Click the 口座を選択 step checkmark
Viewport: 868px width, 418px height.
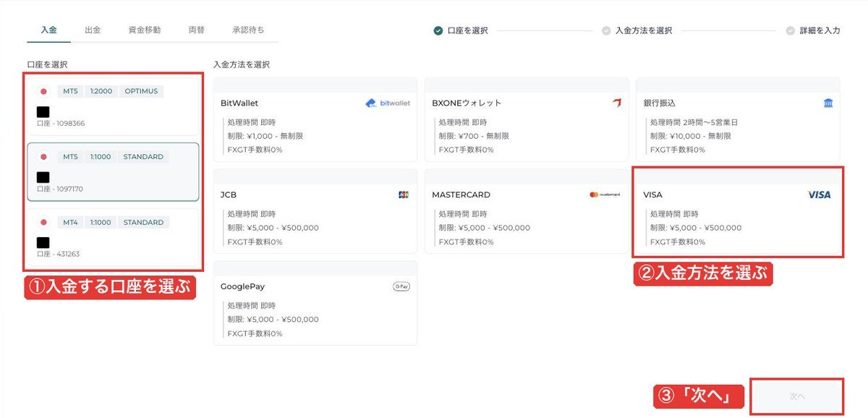point(438,30)
